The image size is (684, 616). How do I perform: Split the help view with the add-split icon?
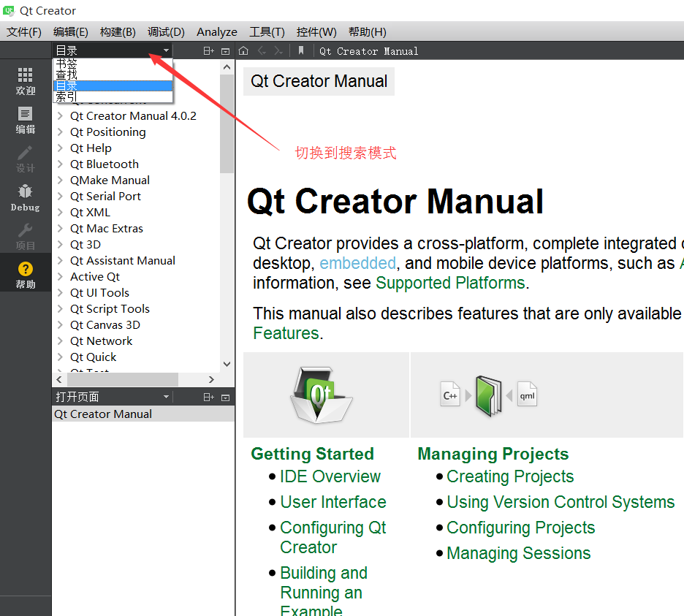pyautogui.click(x=208, y=50)
